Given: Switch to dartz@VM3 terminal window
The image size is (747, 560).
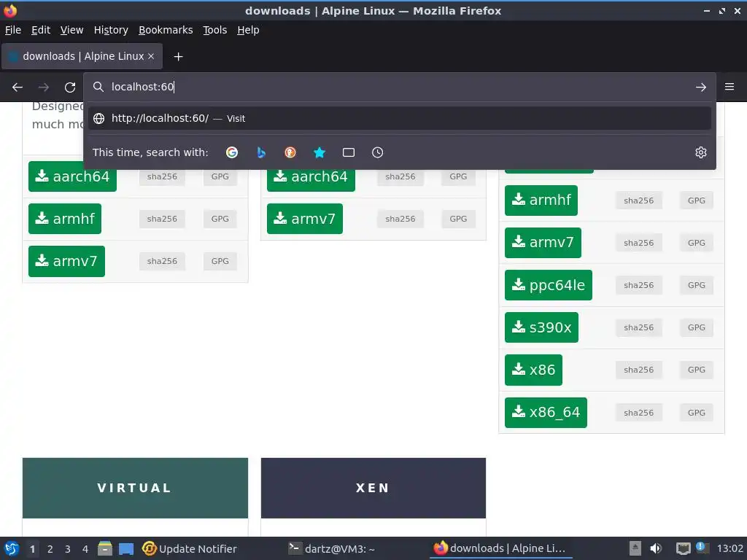Looking at the screenshot, I should point(332,548).
